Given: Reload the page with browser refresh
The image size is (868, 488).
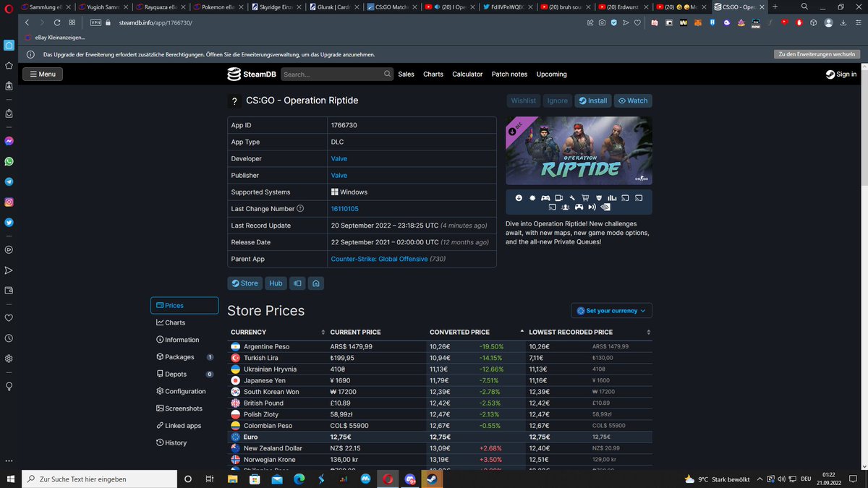Looking at the screenshot, I should (x=57, y=22).
